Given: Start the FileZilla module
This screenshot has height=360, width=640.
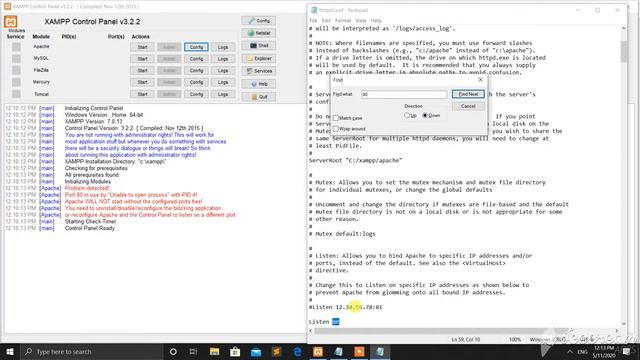Looking at the screenshot, I should click(x=142, y=71).
